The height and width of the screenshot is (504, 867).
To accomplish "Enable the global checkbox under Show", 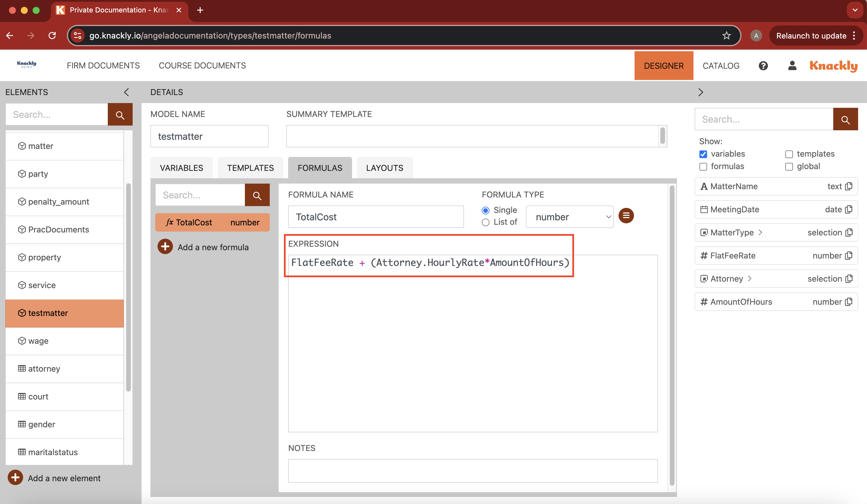I will (789, 166).
